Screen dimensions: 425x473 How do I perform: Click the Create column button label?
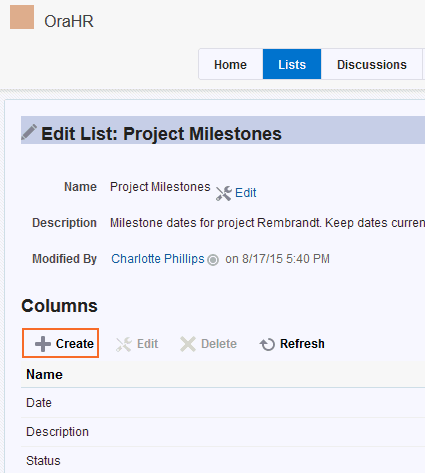coord(75,344)
